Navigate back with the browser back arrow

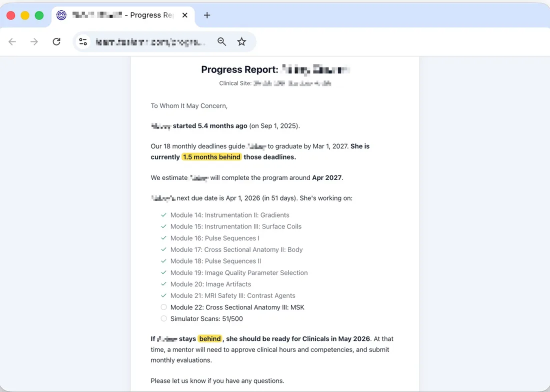[x=12, y=41]
